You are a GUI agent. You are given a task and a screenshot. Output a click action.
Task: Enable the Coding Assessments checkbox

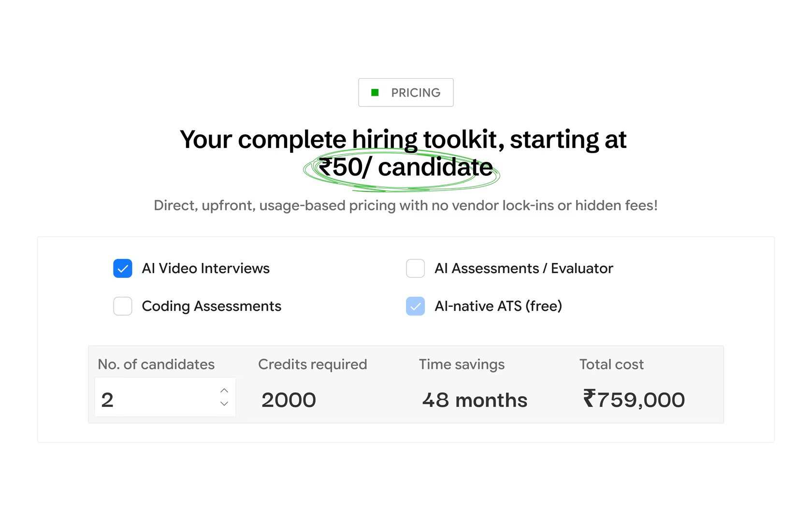coord(123,306)
